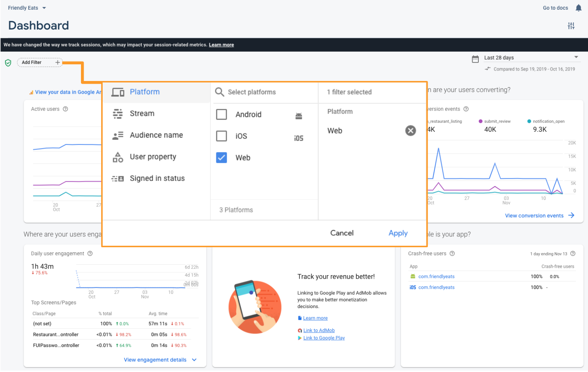The width and height of the screenshot is (588, 372).
Task: Click the green shield verification icon
Action: pos(8,63)
